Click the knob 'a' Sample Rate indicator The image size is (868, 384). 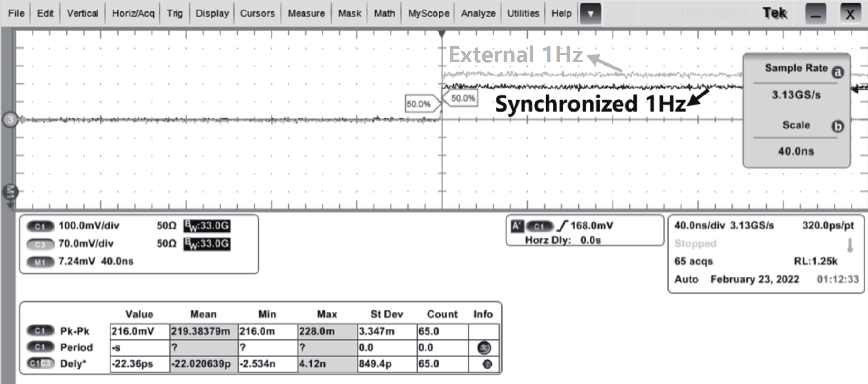pos(838,72)
